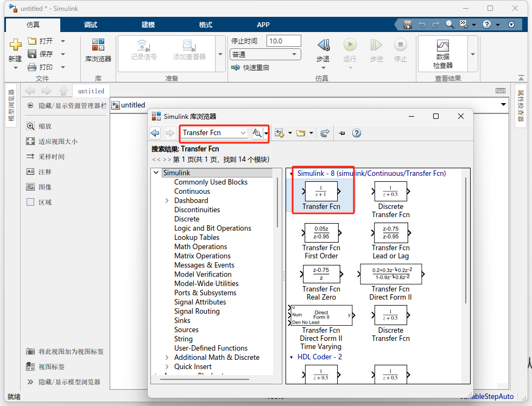Click Sample Time (采样时间) icon
Viewport: 532px width, 406px height.
pyautogui.click(x=30, y=156)
